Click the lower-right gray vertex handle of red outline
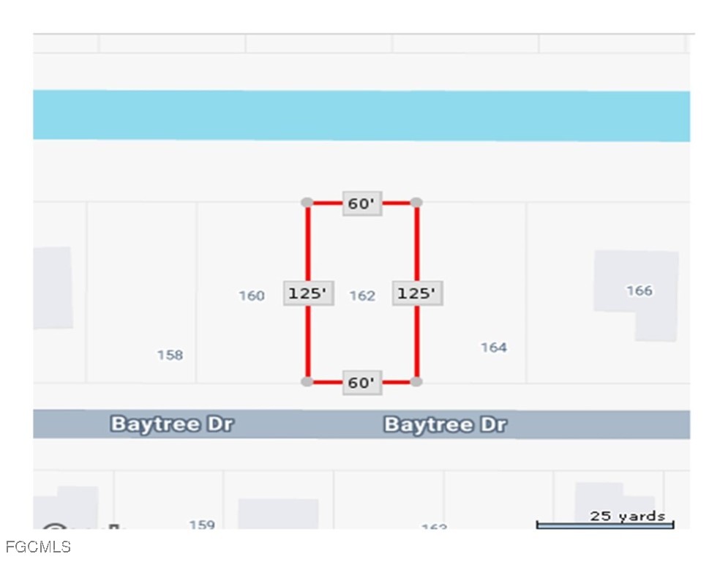728x562 pixels. pyautogui.click(x=416, y=382)
